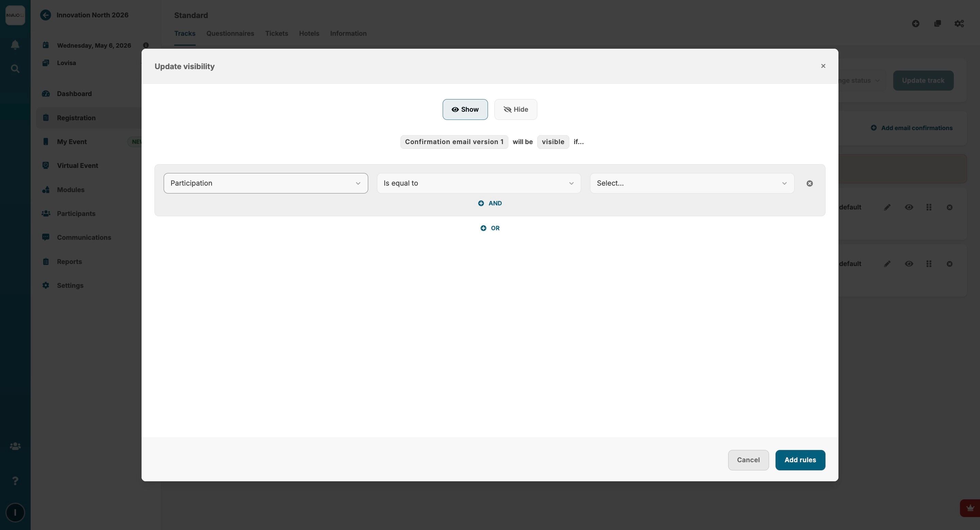
Task: Click the duplicate track icon
Action: tap(937, 24)
